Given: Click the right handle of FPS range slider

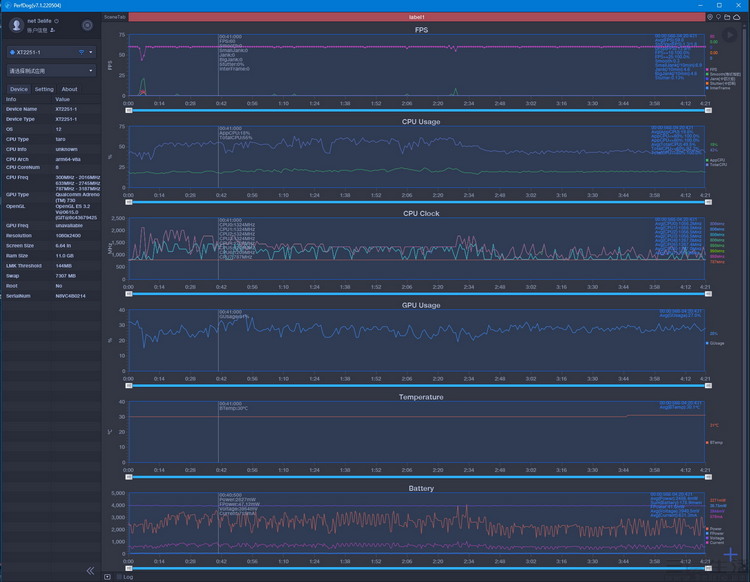Looking at the screenshot, I should tap(708, 110).
